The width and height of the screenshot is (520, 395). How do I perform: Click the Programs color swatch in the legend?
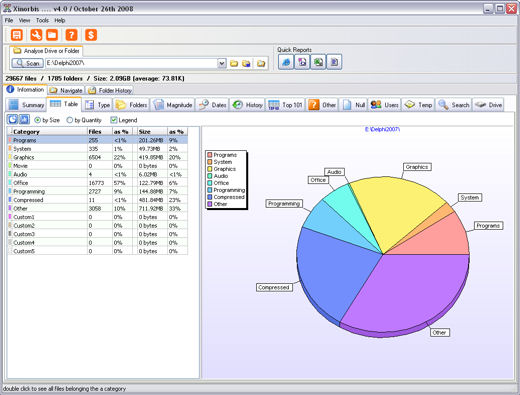[210, 155]
